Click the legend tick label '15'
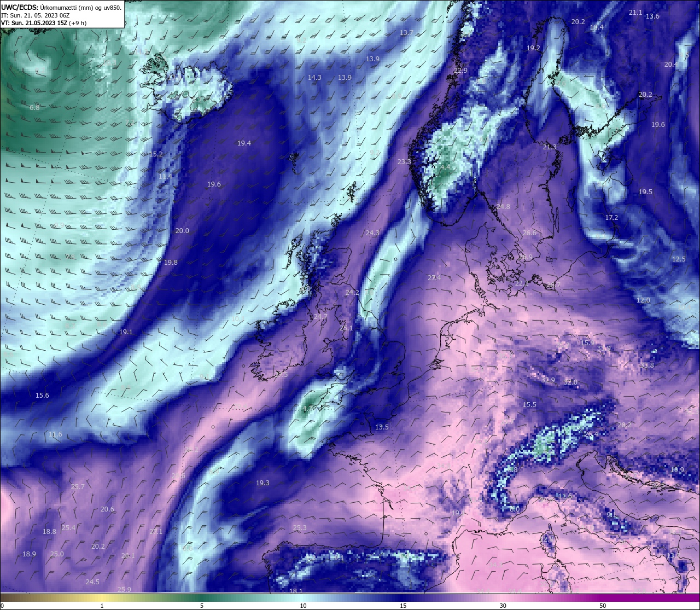This screenshot has width=700, height=610. (402, 606)
